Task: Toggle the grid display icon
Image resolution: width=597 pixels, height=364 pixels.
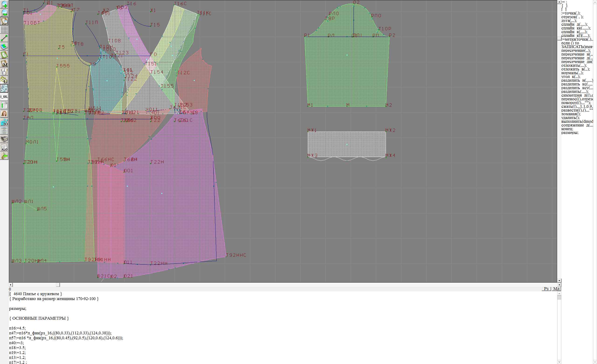Action: tap(4, 30)
